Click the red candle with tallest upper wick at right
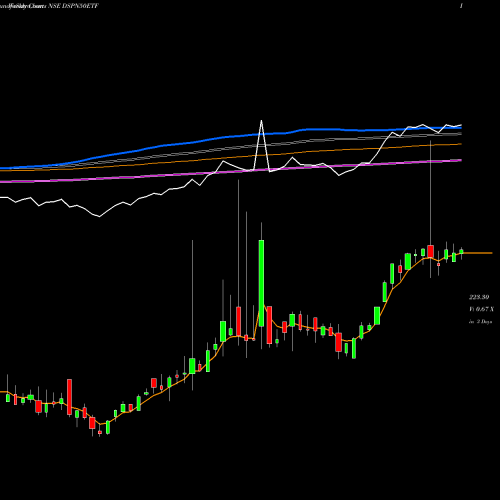 coord(430,251)
